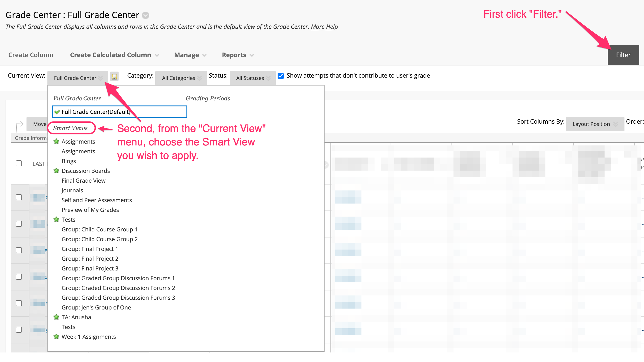Choose Group: Graded Group Discussion Forums 2
Screen dimensions: 644x362
[119, 288]
